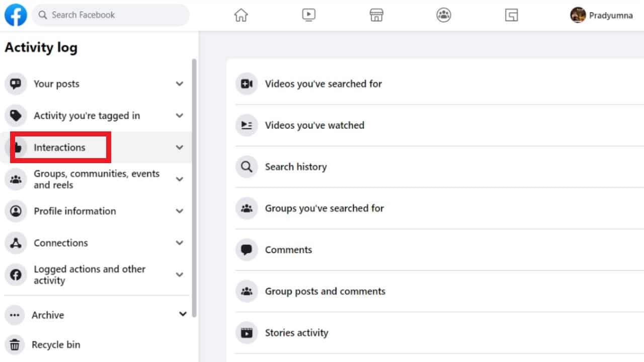Select Activity you're tagged in

87,116
